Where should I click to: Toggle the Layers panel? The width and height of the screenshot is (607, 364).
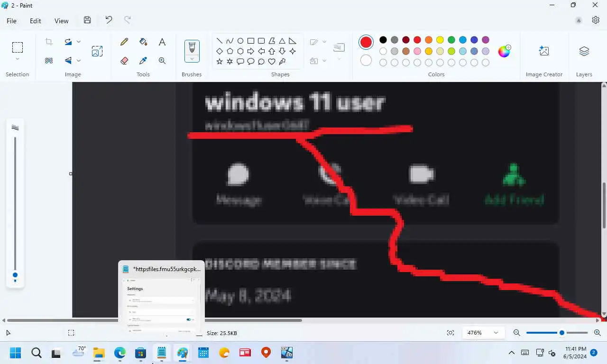pos(584,51)
